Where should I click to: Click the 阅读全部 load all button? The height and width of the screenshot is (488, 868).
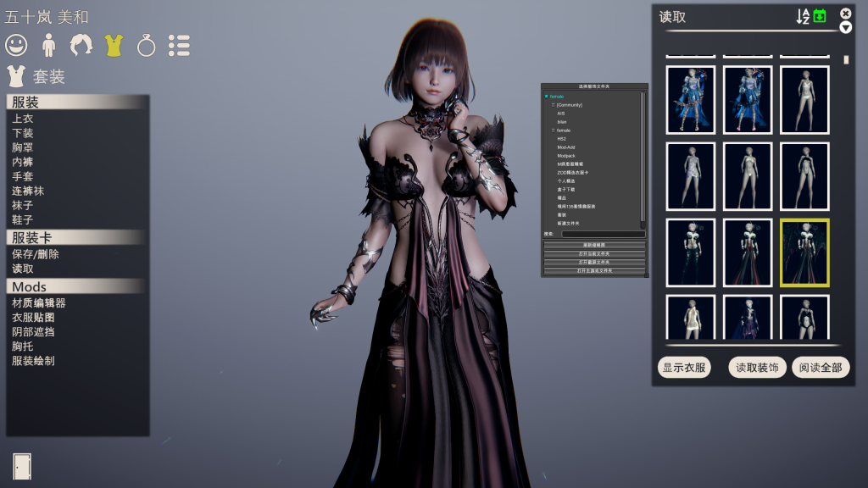tap(821, 368)
